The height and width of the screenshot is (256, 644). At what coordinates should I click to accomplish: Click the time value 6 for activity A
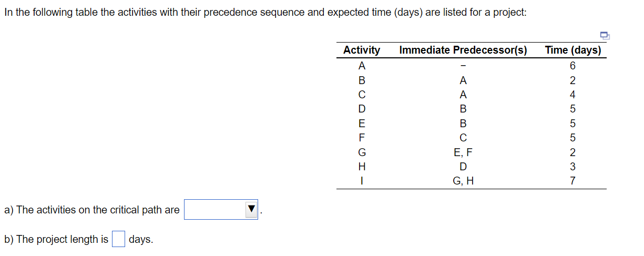pyautogui.click(x=573, y=66)
